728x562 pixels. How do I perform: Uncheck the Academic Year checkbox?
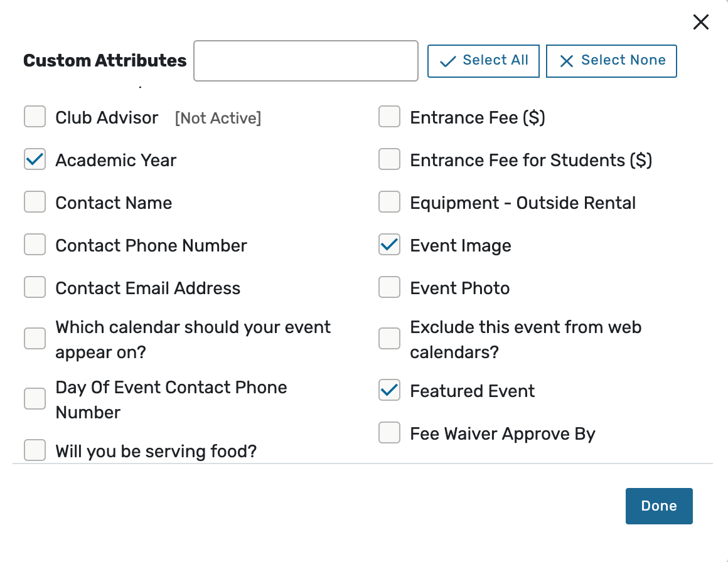[x=35, y=159]
